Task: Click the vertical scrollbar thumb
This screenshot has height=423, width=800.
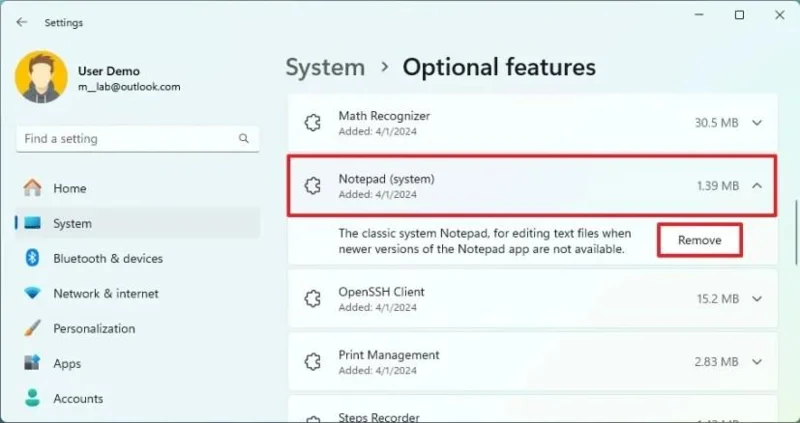Action: tap(795, 233)
